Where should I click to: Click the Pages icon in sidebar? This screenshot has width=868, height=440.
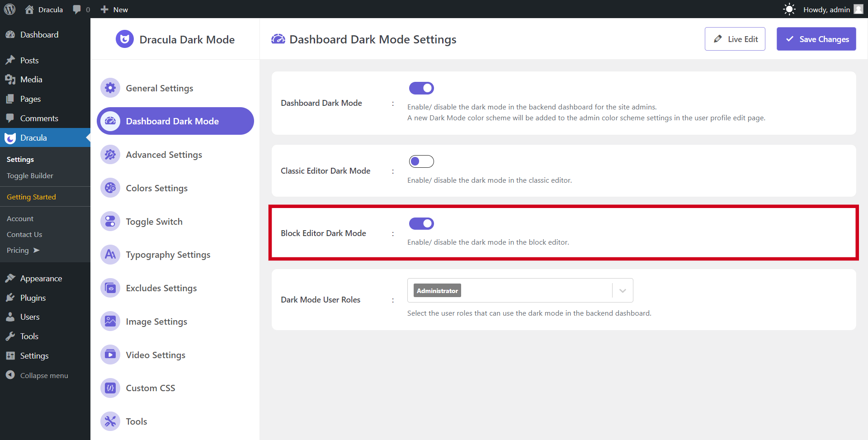10,99
